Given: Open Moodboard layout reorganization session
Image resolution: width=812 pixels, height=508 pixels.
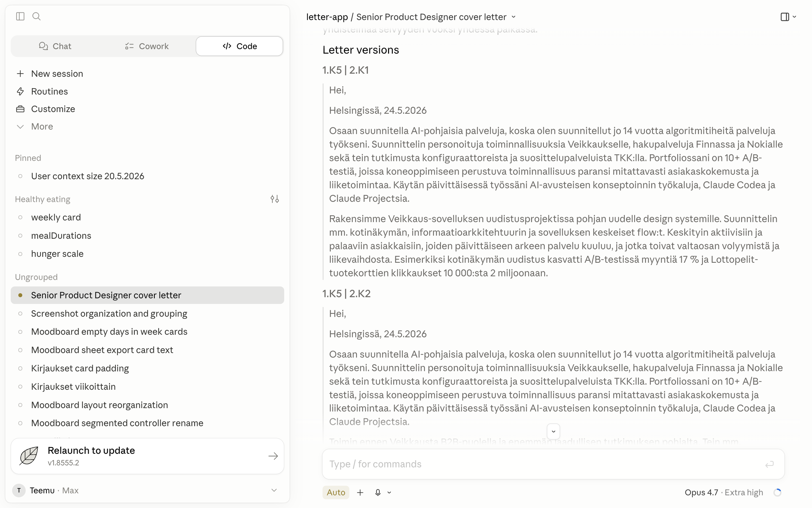Looking at the screenshot, I should [x=147, y=405].
